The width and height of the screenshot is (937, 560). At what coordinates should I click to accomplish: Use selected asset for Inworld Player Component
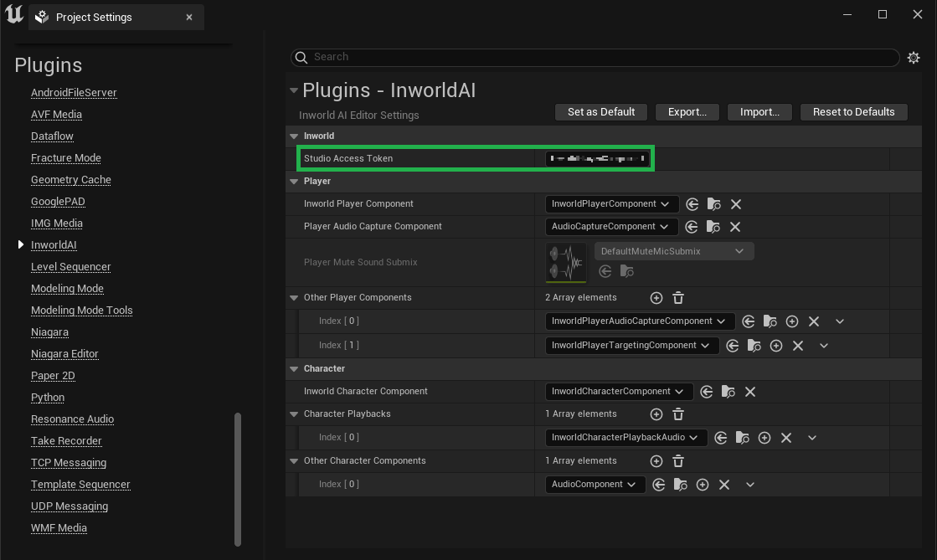click(x=692, y=204)
